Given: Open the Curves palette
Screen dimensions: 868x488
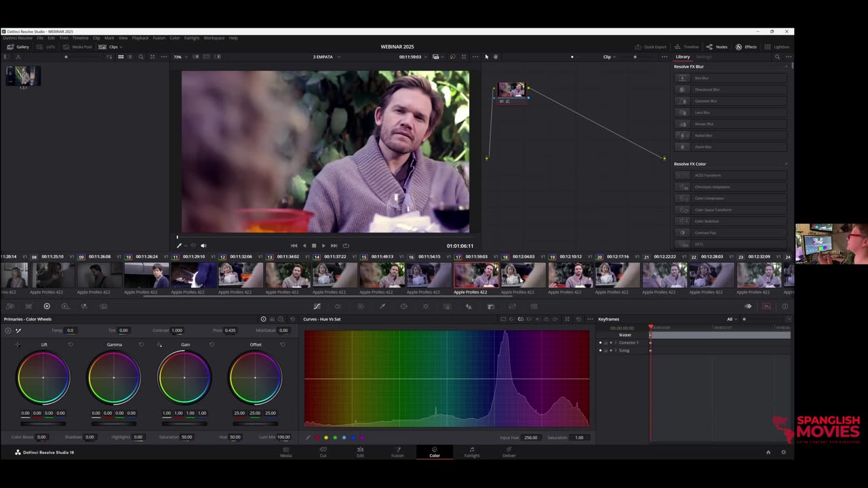Looking at the screenshot, I should 317,306.
